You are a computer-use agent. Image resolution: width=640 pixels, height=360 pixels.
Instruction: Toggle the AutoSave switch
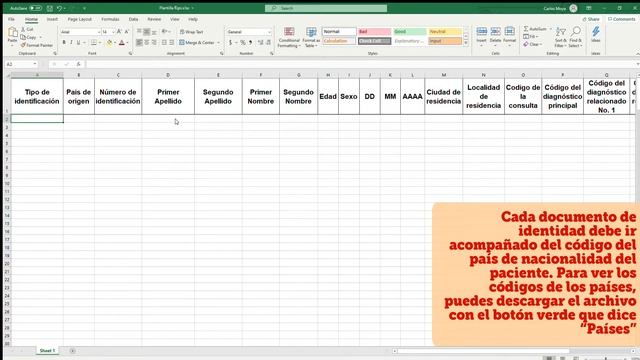pos(36,8)
